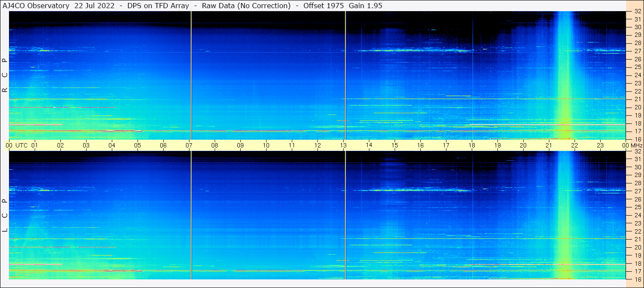Click green vertical marker near 13 in RCP panel
644x288 pixels.
point(345,75)
